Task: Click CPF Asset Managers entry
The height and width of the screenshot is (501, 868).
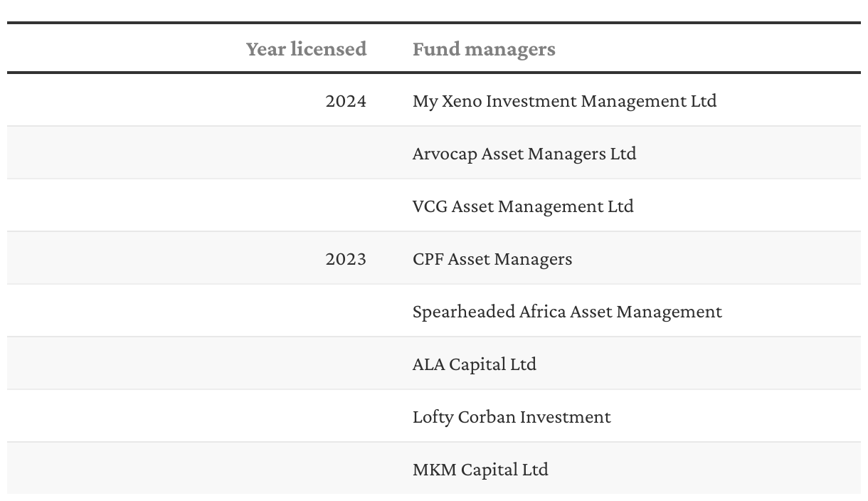Action: 492,259
